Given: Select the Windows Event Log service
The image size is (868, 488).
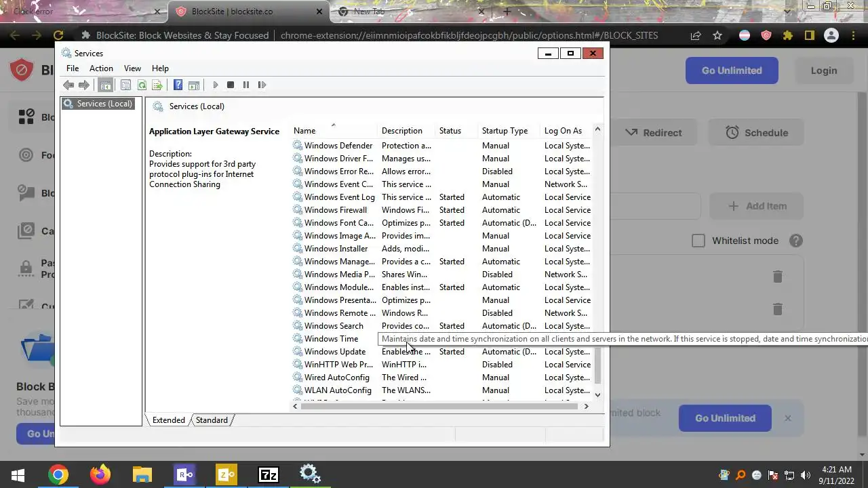Looking at the screenshot, I should pyautogui.click(x=441, y=197).
